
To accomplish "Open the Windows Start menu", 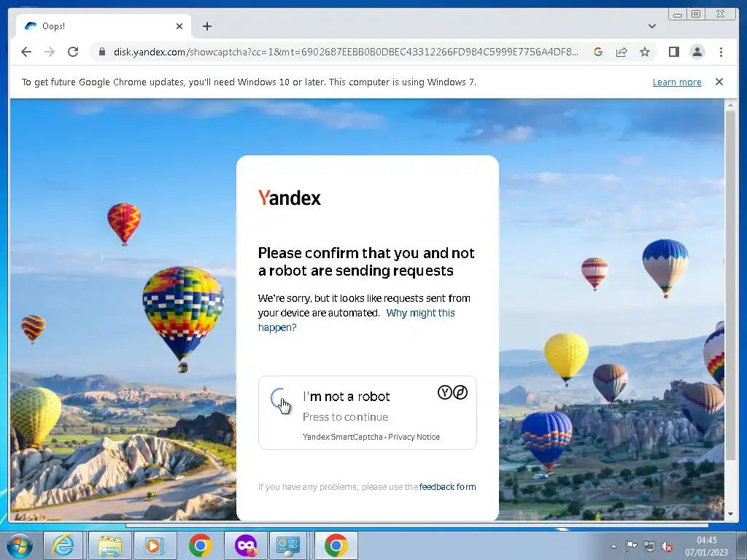I will click(19, 545).
